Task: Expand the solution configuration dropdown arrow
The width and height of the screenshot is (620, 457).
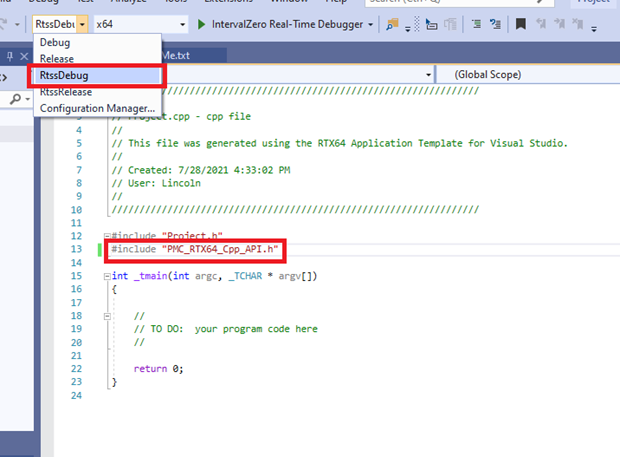Action: pyautogui.click(x=81, y=23)
